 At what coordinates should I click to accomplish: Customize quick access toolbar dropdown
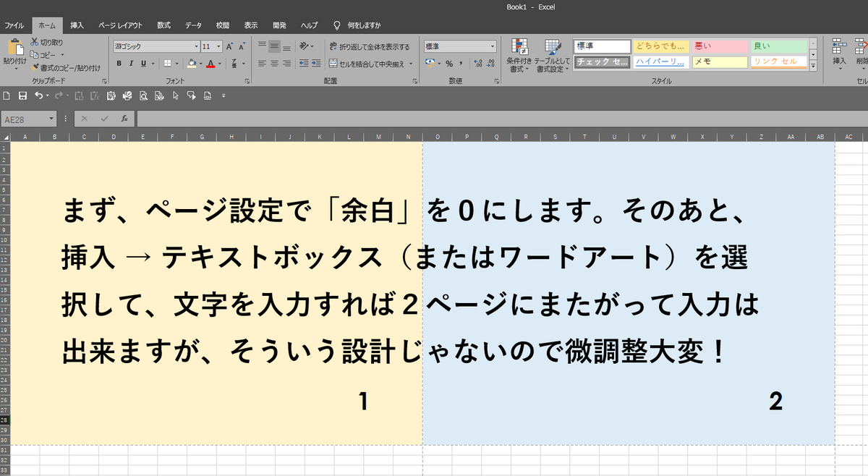(224, 95)
